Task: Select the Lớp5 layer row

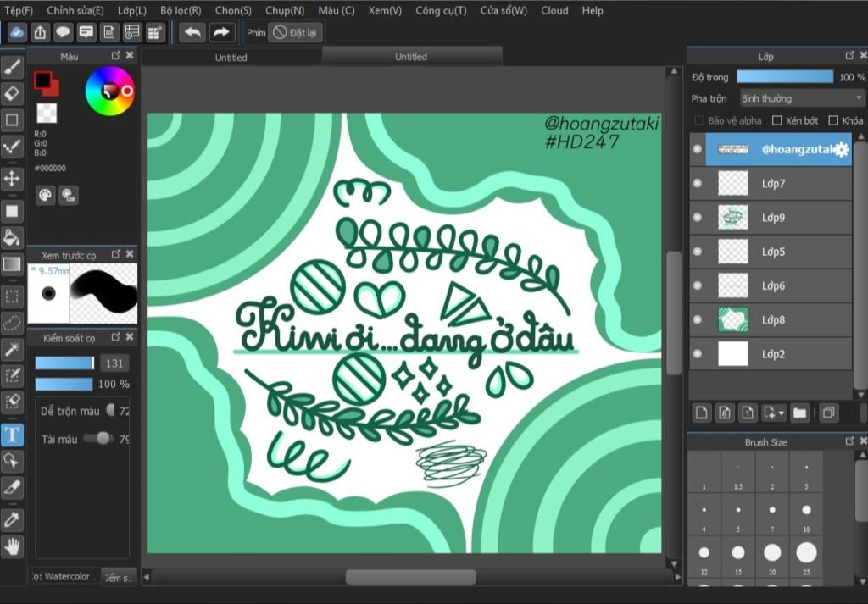Action: (771, 252)
